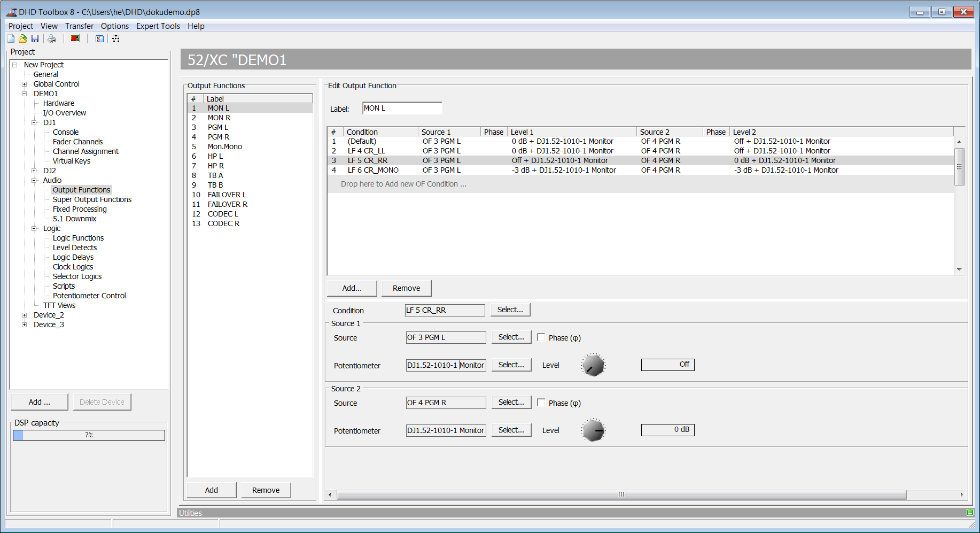Click the Source 2 Level knob
Screen dimensions: 980x533
pyautogui.click(x=593, y=430)
